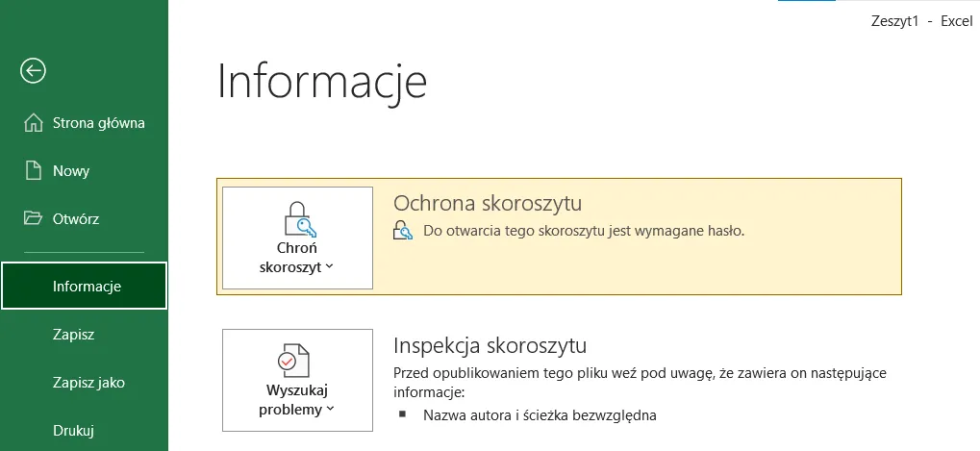
Task: Click the Nazwa autora i ścieżka bezwzględna item
Action: [540, 415]
